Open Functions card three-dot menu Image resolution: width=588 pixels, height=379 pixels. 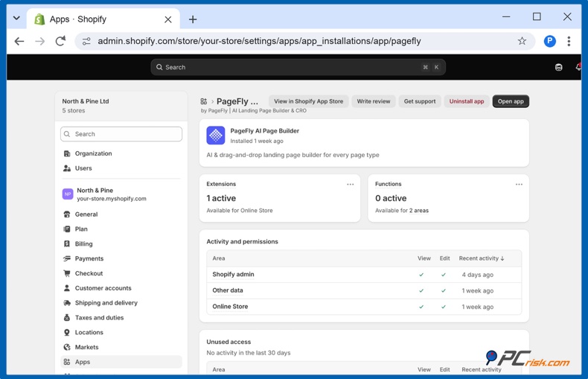coord(519,184)
